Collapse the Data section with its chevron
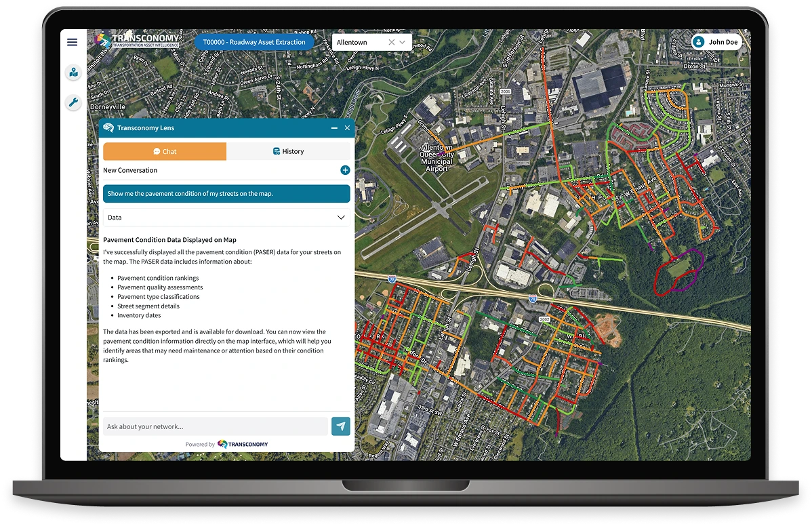812x526 pixels. [x=341, y=217]
